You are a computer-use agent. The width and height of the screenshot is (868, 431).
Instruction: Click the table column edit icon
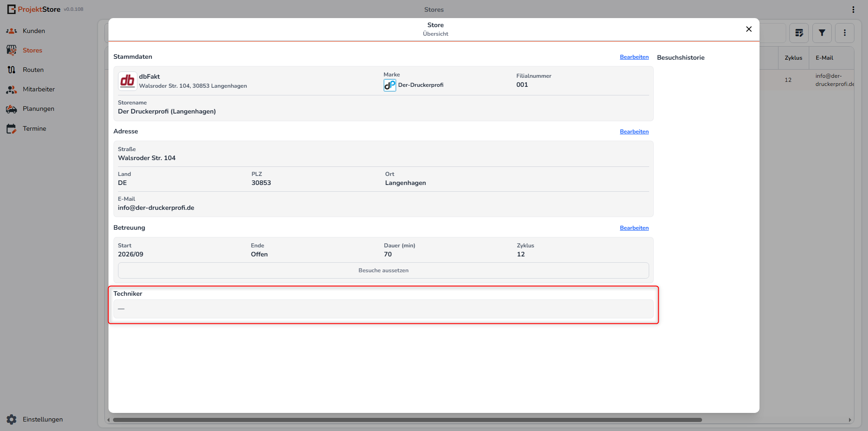pyautogui.click(x=799, y=33)
